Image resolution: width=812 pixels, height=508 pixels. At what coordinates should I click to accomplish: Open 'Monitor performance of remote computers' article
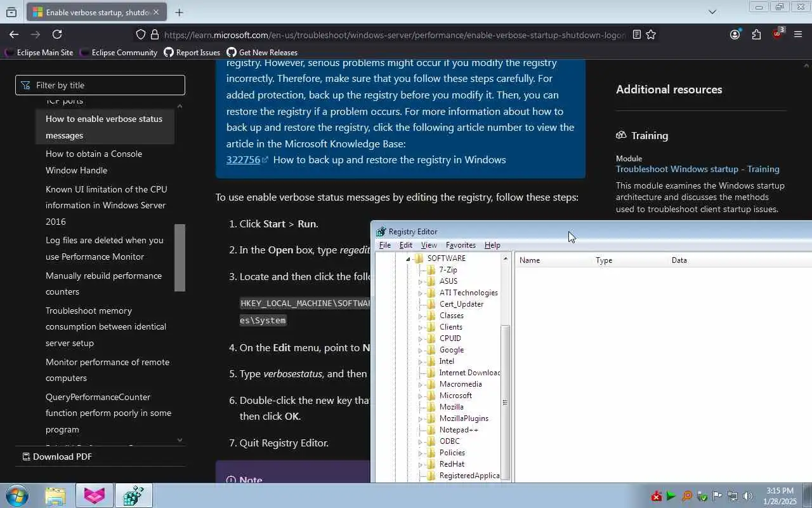point(107,370)
